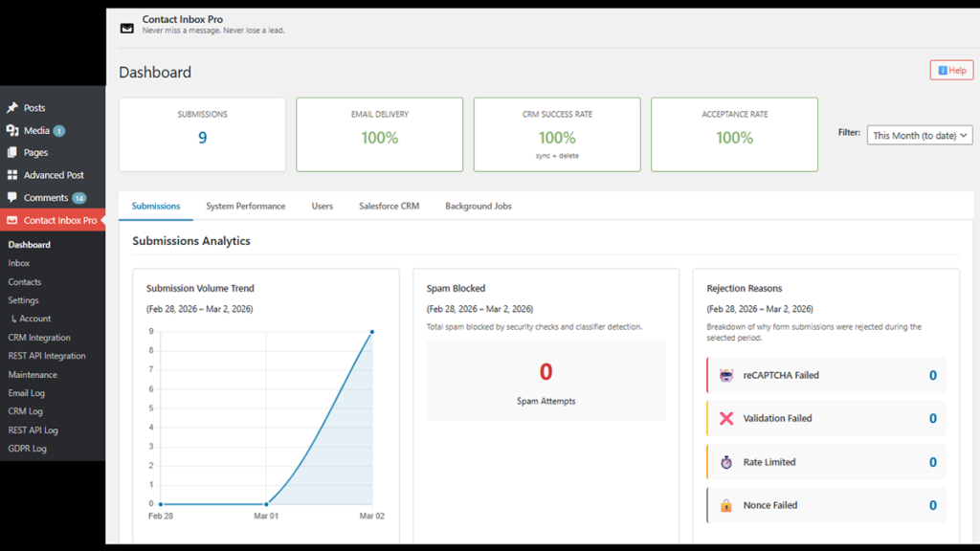Click the Pages icon in sidebar
Viewport: 980px width, 551px height.
point(12,152)
